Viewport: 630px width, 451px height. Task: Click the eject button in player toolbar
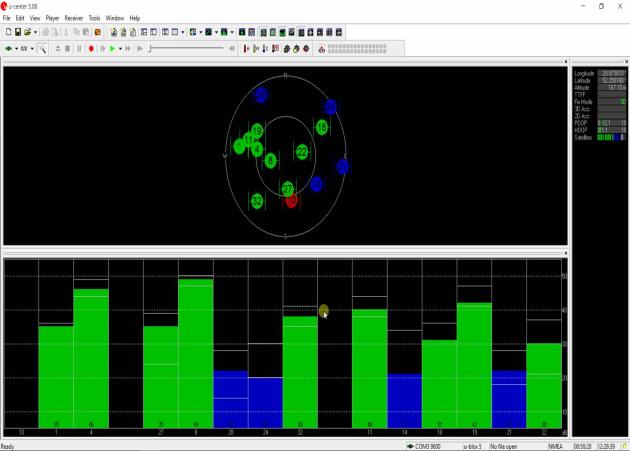pyautogui.click(x=58, y=49)
